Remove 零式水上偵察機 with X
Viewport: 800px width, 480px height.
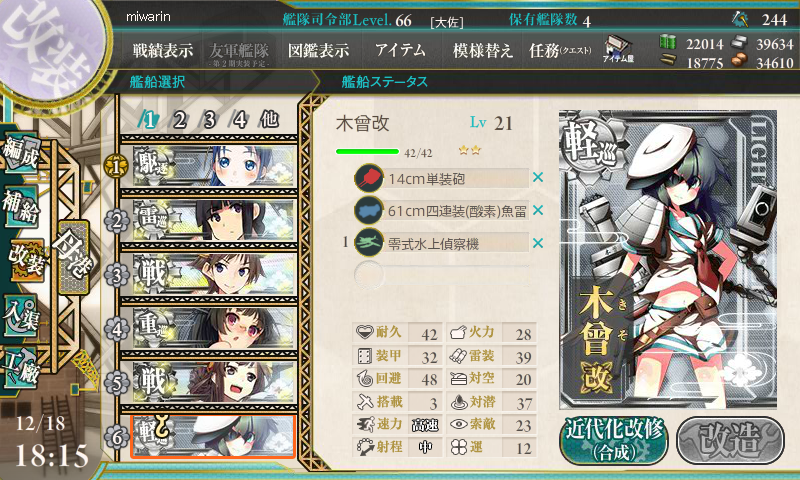[x=537, y=243]
